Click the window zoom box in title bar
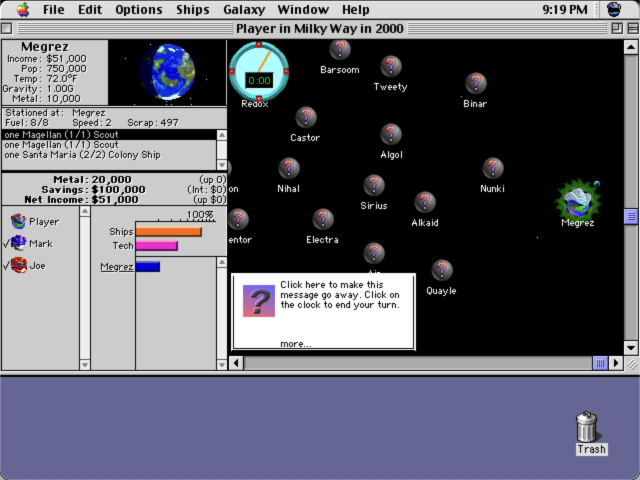The image size is (640, 480). click(x=617, y=28)
